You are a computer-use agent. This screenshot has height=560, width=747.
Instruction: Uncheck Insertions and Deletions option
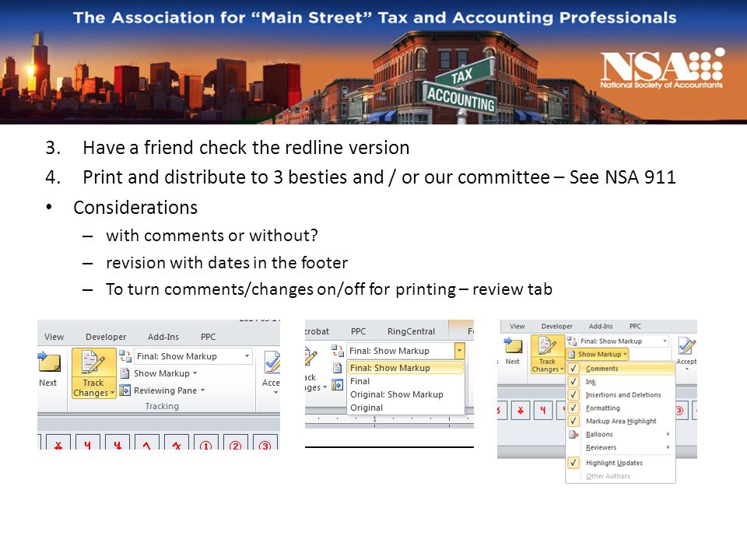[573, 395]
